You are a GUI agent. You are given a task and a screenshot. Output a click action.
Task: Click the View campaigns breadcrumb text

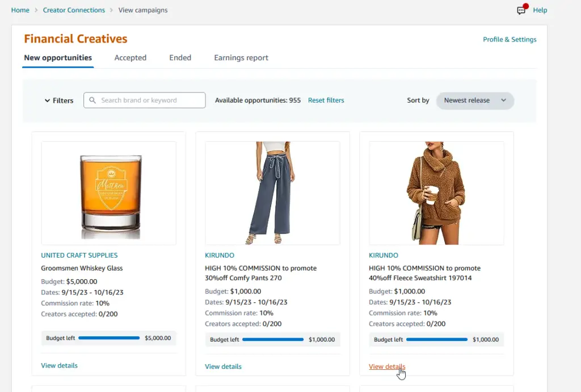point(143,10)
